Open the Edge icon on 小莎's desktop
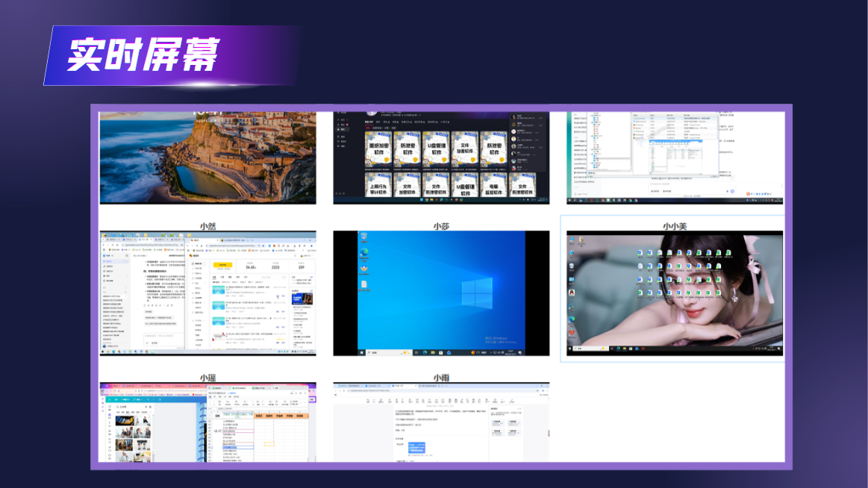This screenshot has width=868, height=488. tap(364, 254)
